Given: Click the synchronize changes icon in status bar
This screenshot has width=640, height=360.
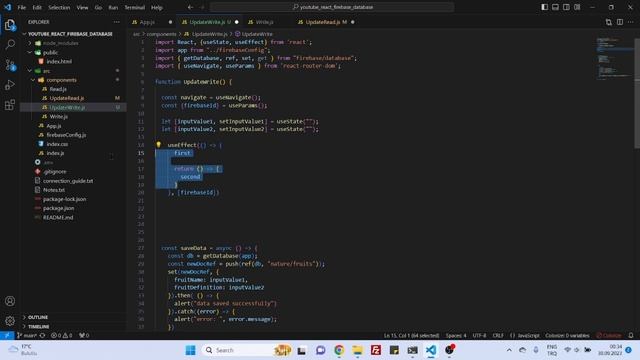Looking at the screenshot, I should (42, 336).
